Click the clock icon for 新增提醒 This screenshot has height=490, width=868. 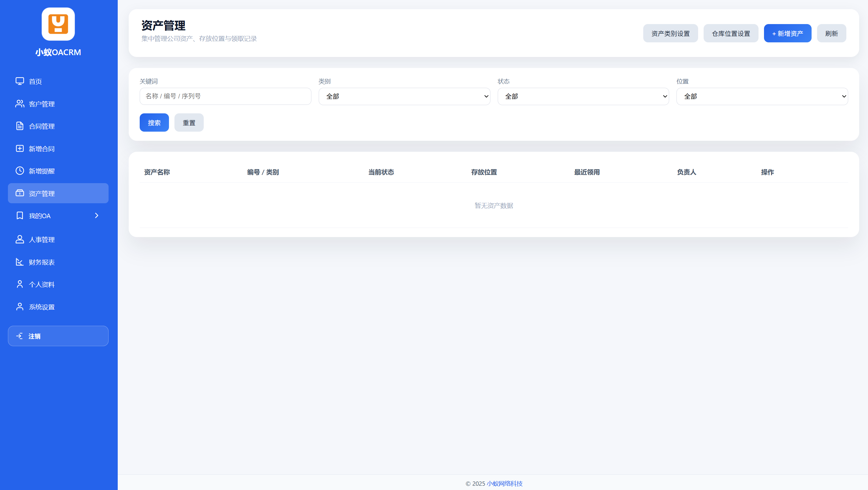(x=20, y=171)
